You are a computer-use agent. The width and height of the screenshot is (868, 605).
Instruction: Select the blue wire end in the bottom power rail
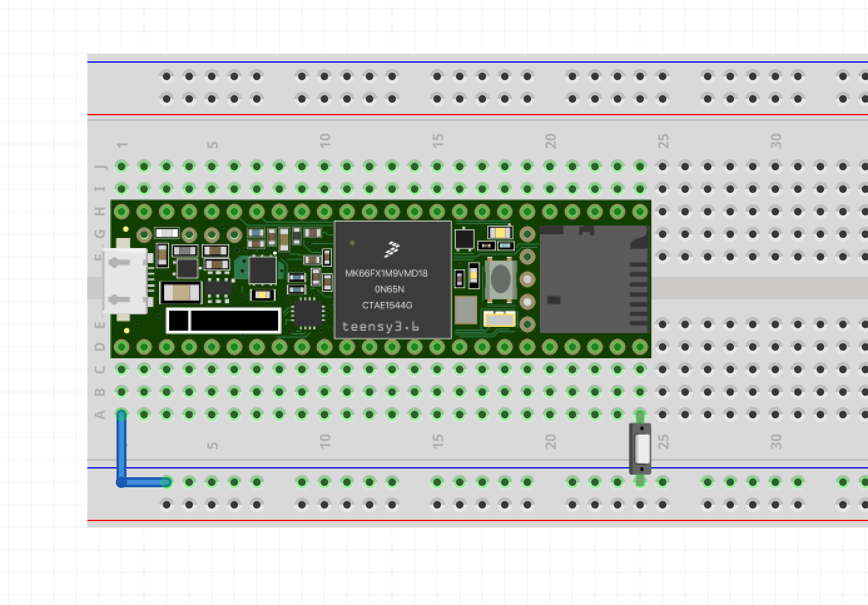(167, 482)
